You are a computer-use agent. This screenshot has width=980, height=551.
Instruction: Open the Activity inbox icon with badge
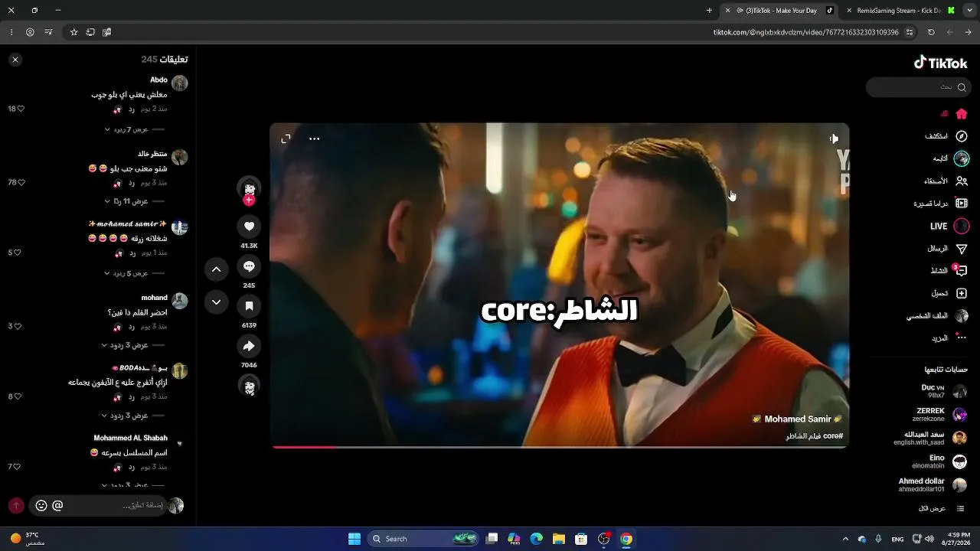(x=961, y=270)
